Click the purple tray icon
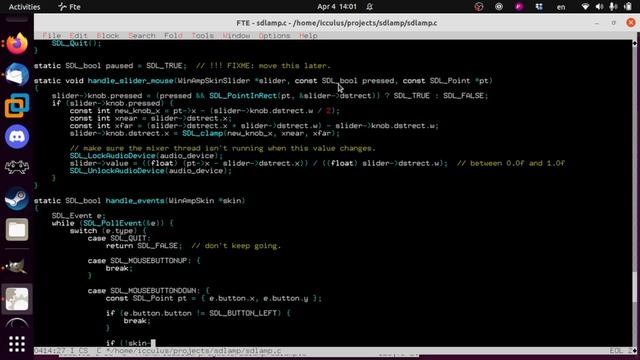 tap(519, 7)
